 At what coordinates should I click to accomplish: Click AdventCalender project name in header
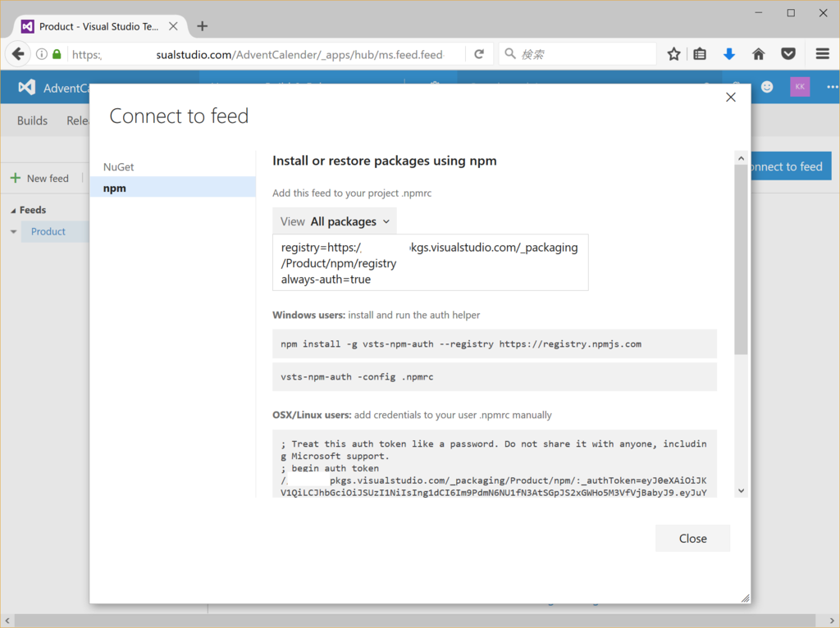66,88
